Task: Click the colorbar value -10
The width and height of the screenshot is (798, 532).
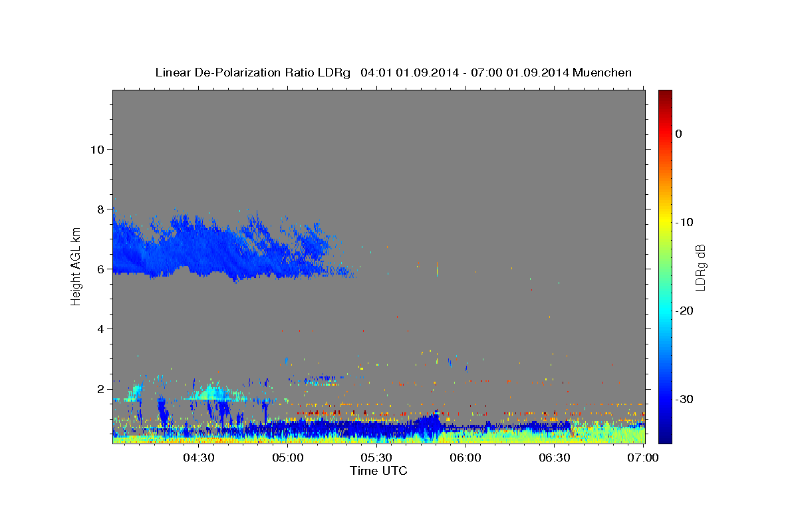Action: [684, 222]
